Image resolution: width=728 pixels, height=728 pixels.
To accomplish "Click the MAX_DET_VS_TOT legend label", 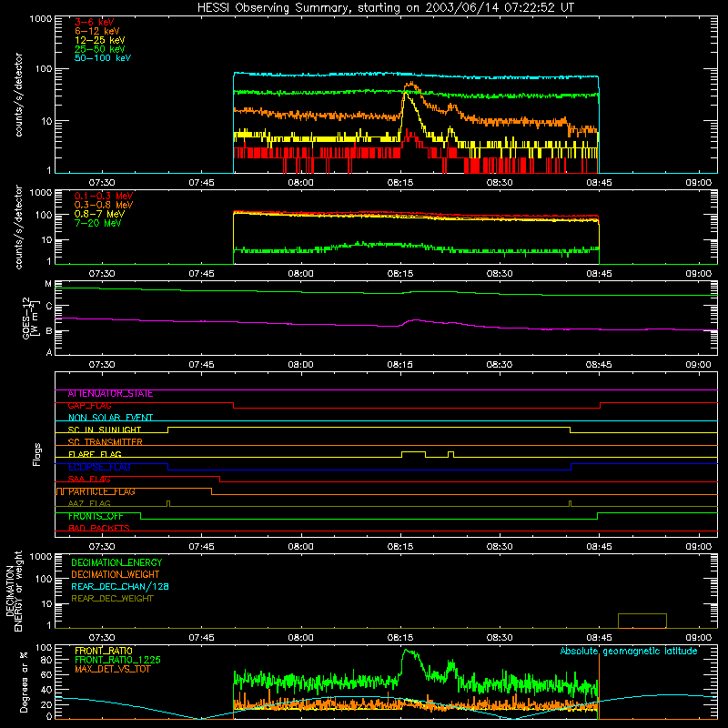I will (x=112, y=669).
